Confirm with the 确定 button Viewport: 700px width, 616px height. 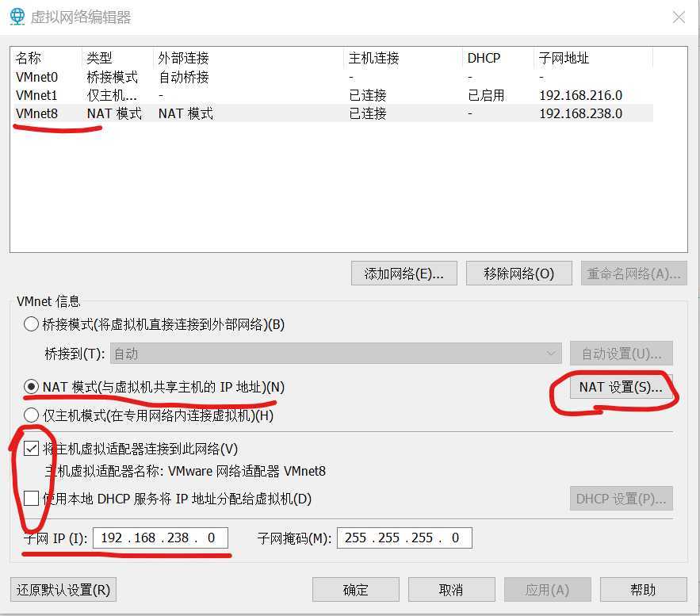click(356, 590)
